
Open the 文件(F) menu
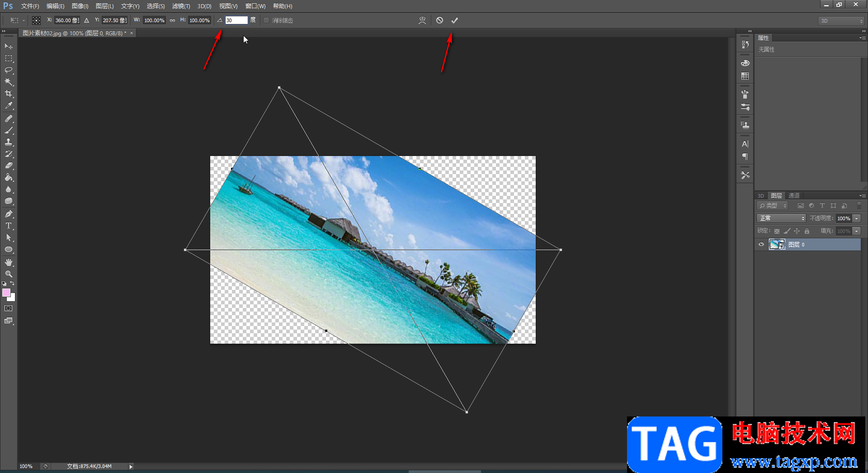pyautogui.click(x=30, y=6)
